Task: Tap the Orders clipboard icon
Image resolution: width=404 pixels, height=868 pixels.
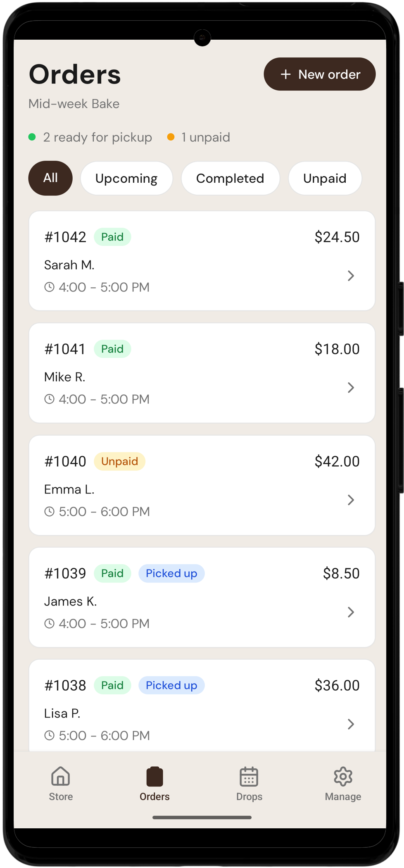Action: point(154,776)
